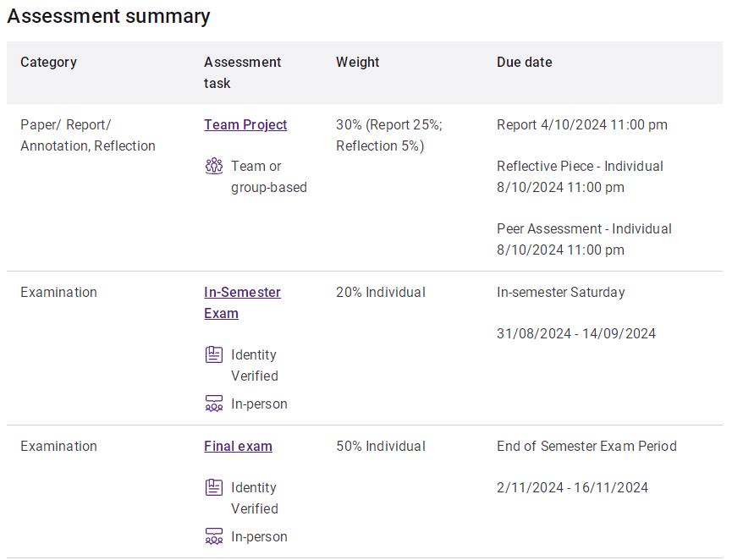Click the Category column header

click(x=48, y=62)
